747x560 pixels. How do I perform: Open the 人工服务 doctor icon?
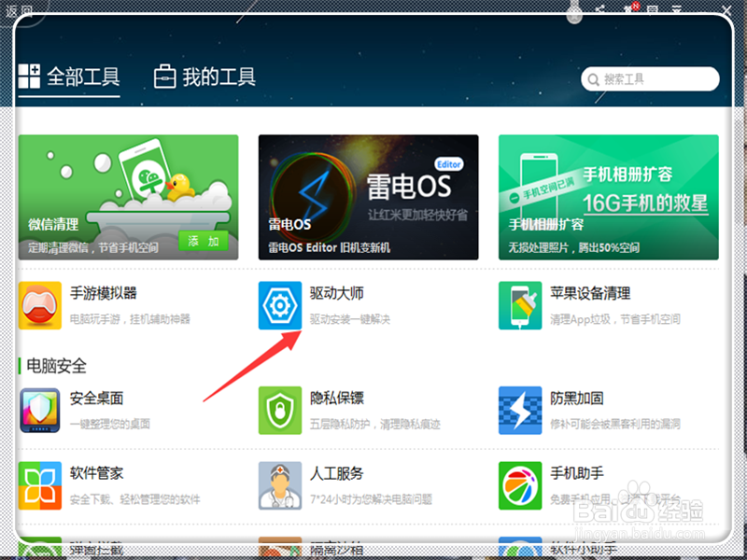pos(280,485)
